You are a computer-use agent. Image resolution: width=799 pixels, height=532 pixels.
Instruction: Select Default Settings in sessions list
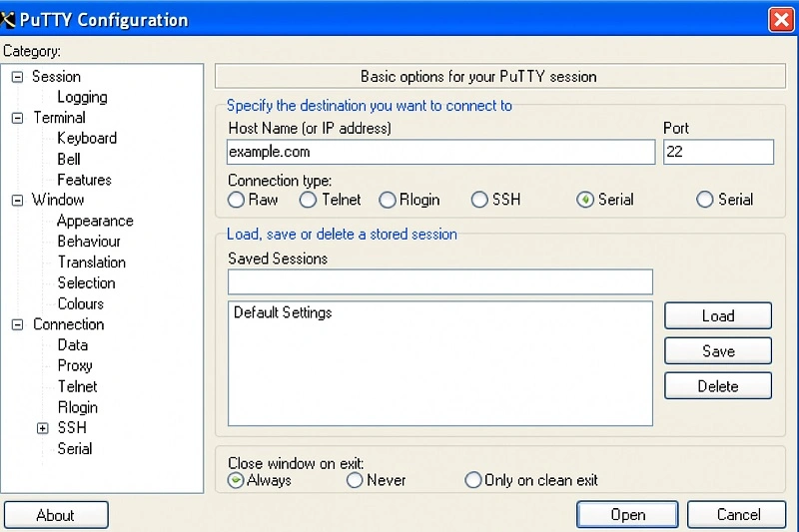pos(283,312)
